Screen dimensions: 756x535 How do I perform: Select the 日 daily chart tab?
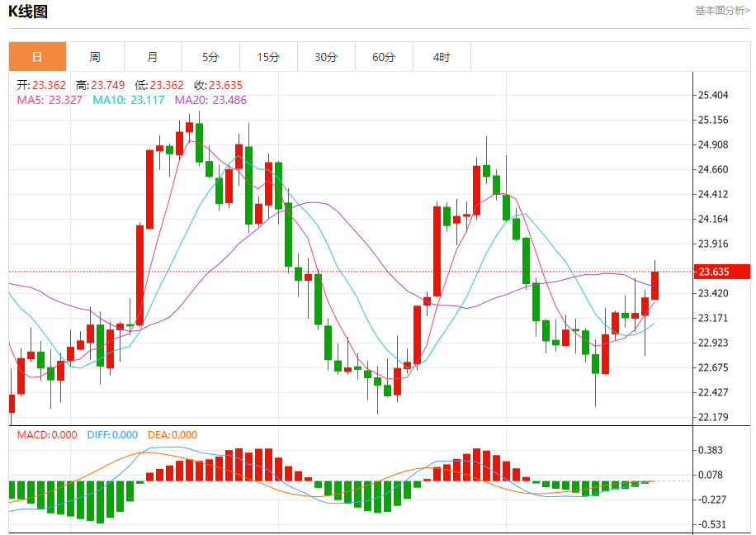38,57
